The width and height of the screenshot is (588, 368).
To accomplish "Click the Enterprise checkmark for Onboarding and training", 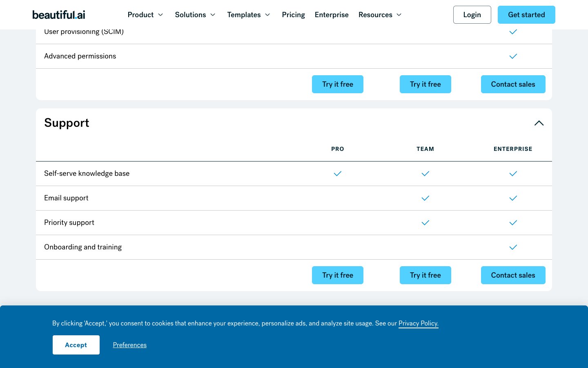I will click(513, 247).
